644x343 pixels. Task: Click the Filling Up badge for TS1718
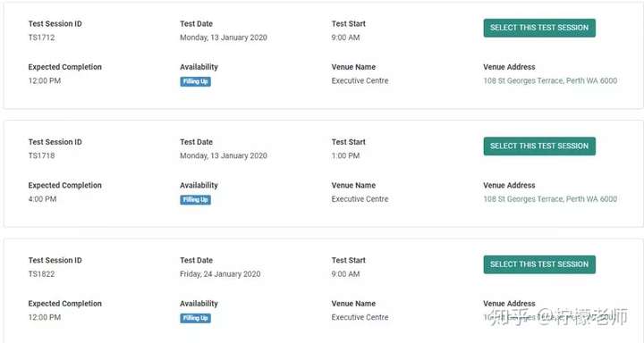[x=196, y=200]
